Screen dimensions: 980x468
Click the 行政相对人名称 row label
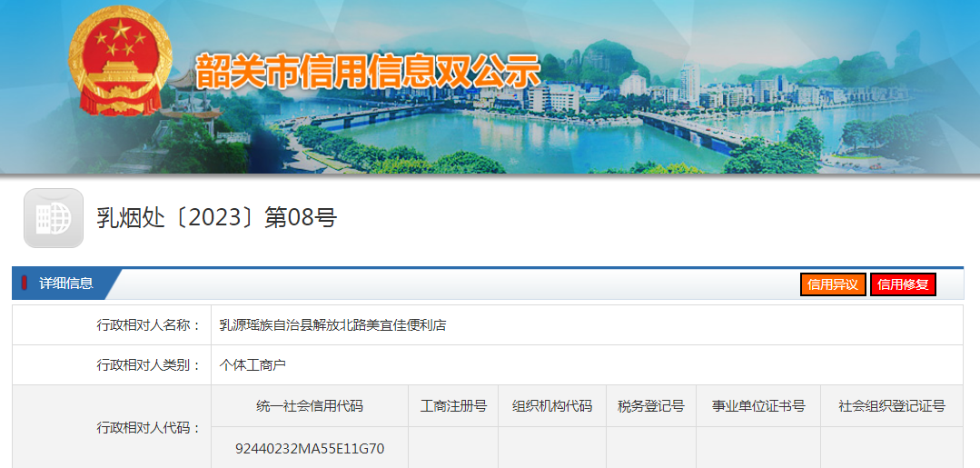[149, 324]
